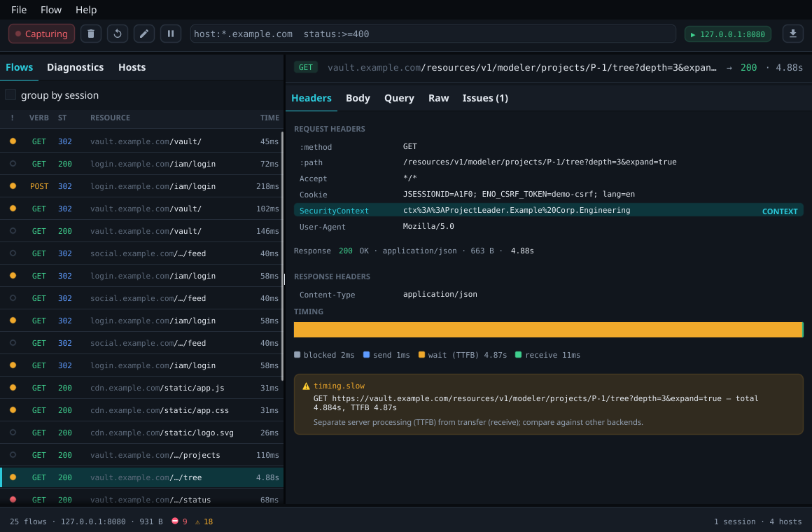
Task: Click the red error count icon in status bar
Action: [175, 521]
